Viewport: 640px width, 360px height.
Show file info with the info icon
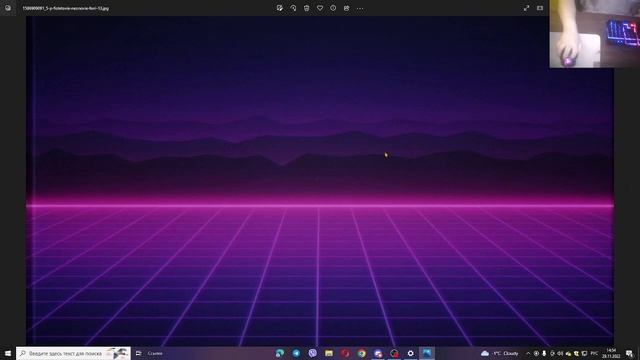click(x=333, y=8)
